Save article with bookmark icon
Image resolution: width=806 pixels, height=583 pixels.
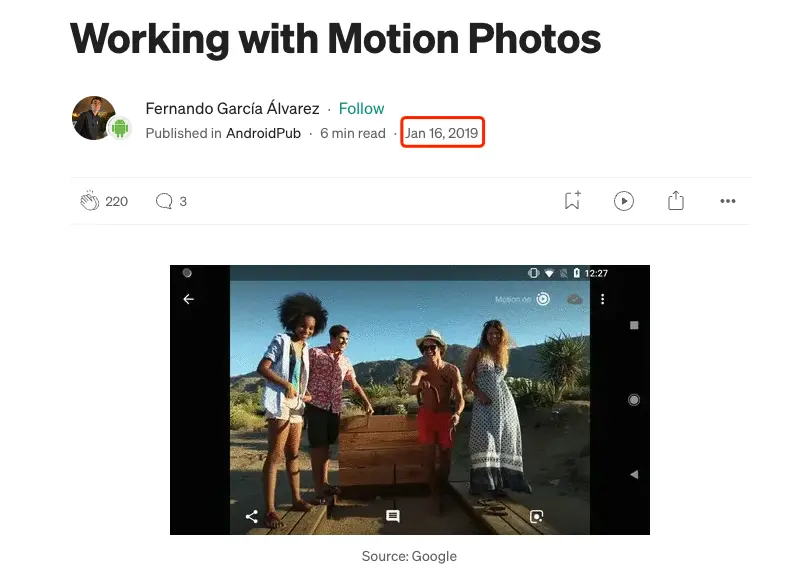pos(572,201)
